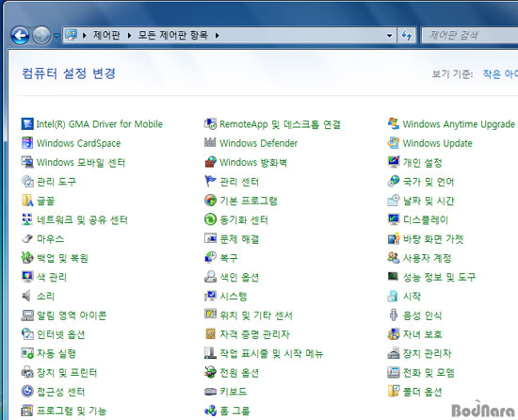Open the 보기 기준 작은 아이콘 dropdown

point(500,74)
